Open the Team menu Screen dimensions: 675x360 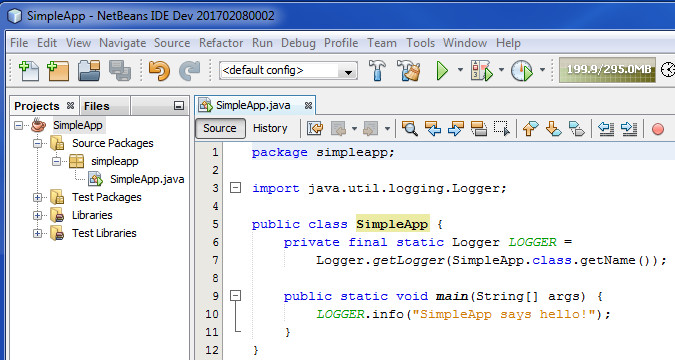[381, 43]
